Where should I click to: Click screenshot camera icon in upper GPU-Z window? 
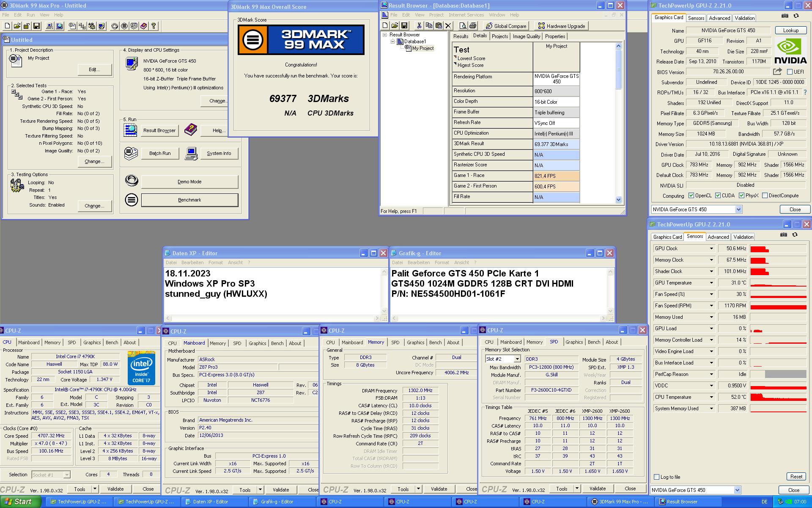click(x=785, y=16)
